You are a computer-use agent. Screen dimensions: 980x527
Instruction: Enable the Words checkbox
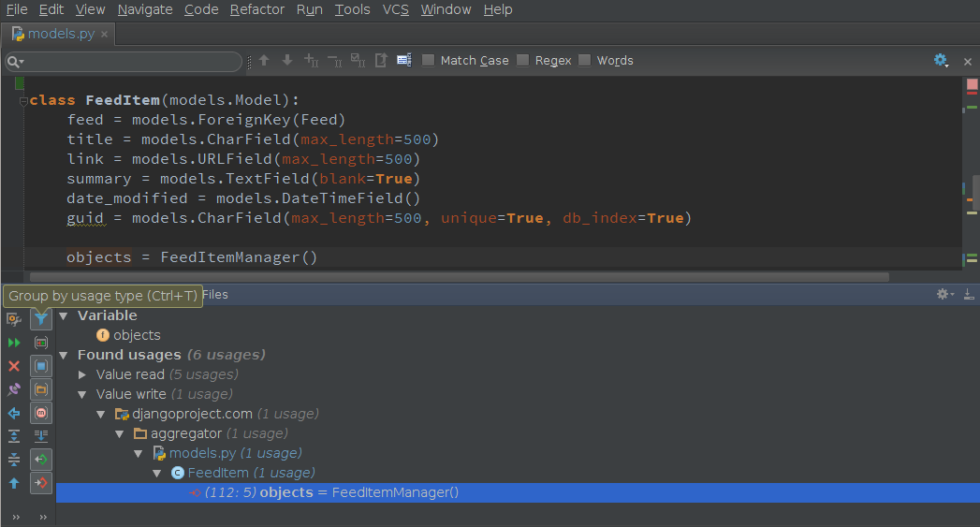coord(584,60)
